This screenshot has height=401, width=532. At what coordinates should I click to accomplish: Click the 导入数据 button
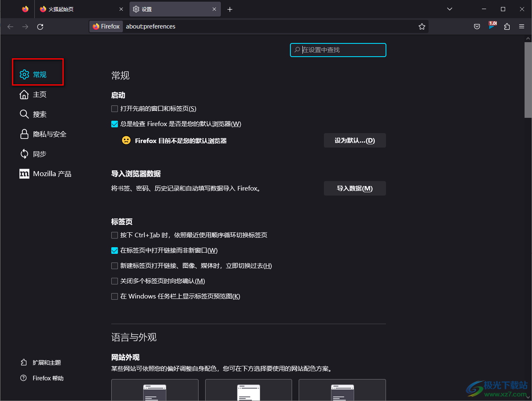coord(355,189)
